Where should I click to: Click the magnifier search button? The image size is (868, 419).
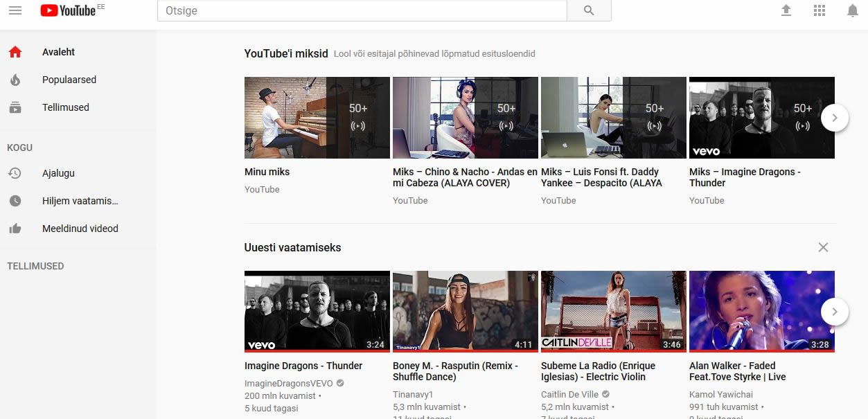(589, 10)
